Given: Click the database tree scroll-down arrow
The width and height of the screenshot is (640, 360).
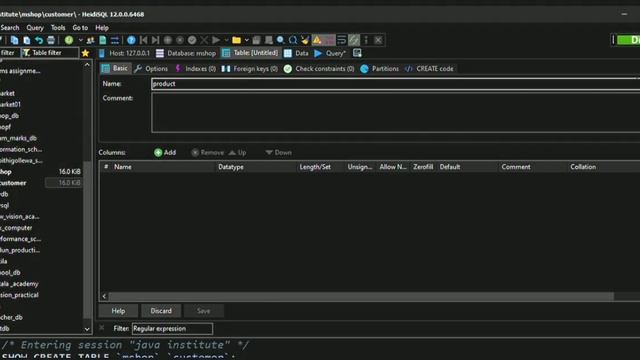Looking at the screenshot, I should [x=87, y=329].
